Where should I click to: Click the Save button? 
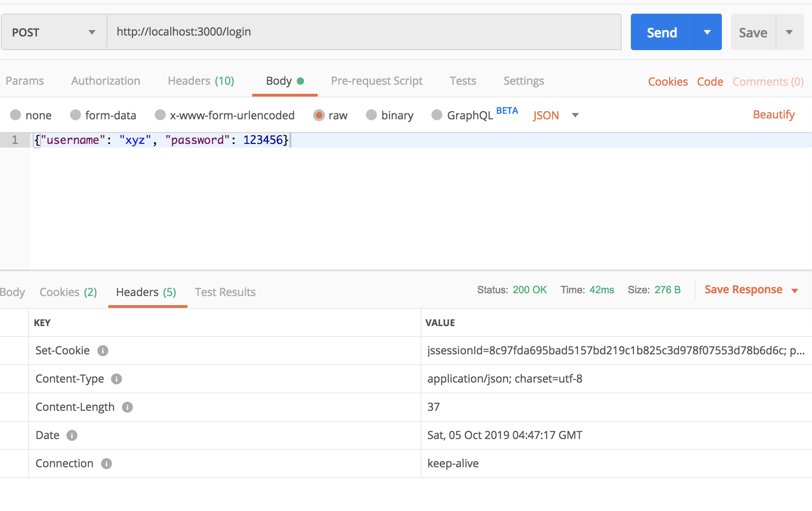point(753,32)
